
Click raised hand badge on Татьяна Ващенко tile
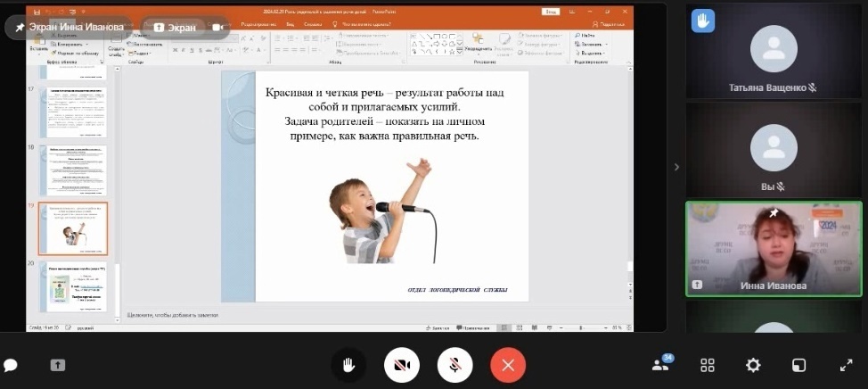point(702,21)
